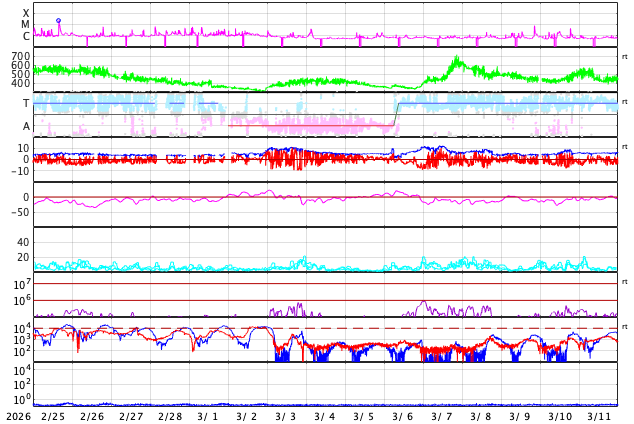
Task: Click the C flare class label
Action: click(26, 37)
